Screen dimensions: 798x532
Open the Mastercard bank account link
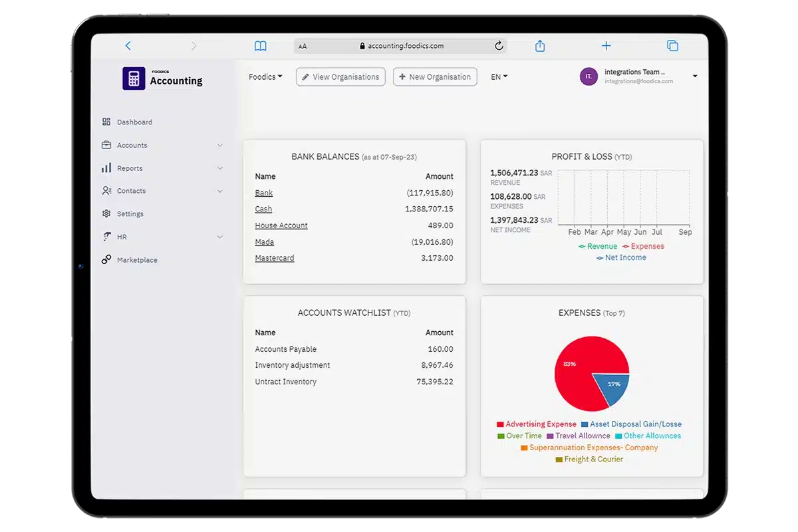click(274, 258)
